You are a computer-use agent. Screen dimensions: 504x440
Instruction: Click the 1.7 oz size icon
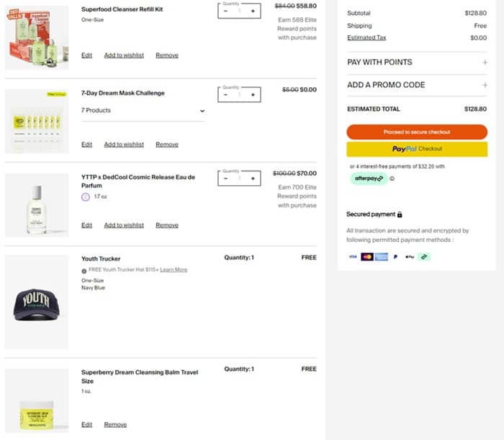86,196
